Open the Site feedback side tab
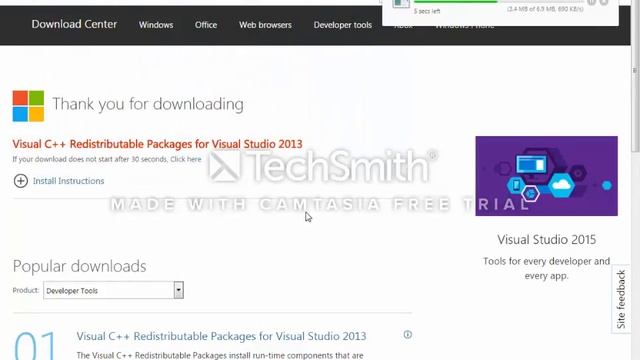The height and width of the screenshot is (360, 640). tap(621, 299)
